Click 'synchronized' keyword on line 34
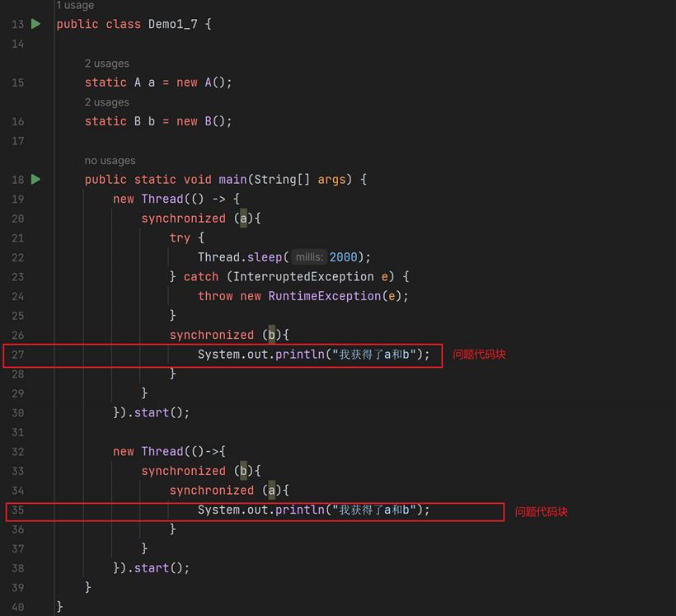Screen dimensions: 676x616 [x=212, y=491]
